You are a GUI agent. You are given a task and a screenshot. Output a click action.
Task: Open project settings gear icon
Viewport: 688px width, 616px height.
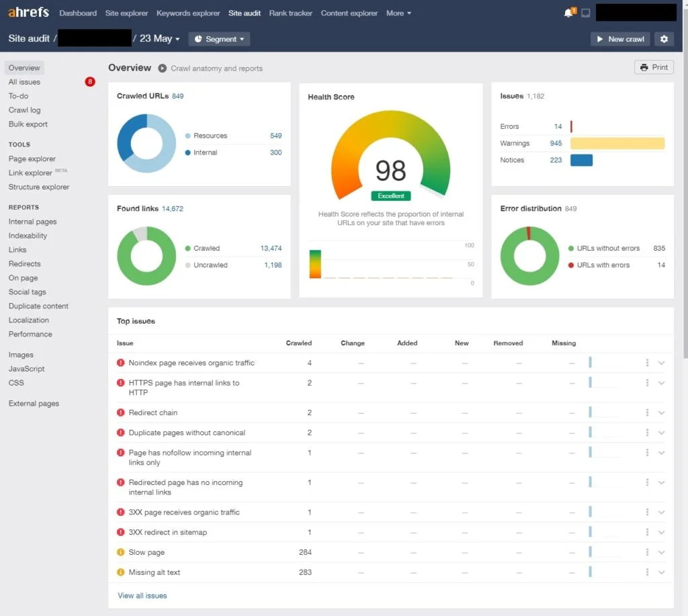[664, 39]
